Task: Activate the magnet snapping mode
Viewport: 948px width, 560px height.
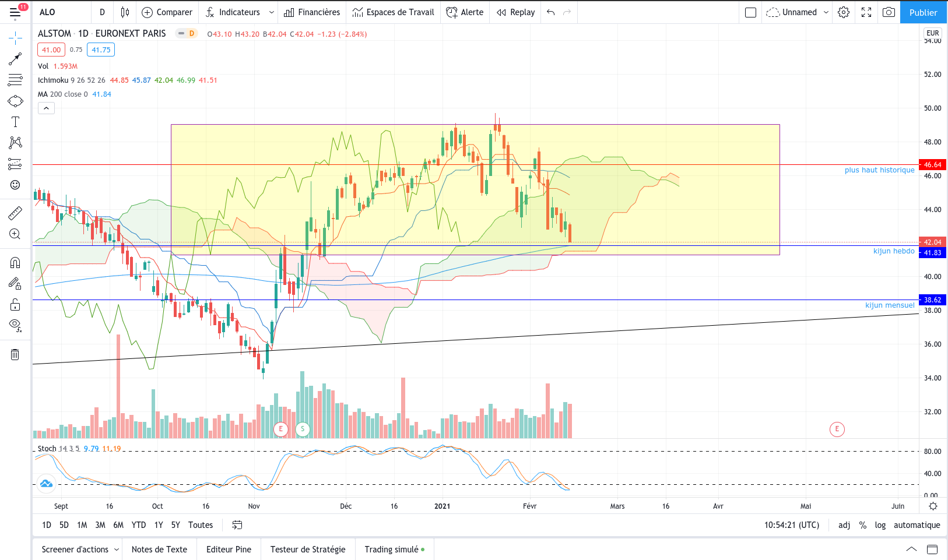Action: 15,263
